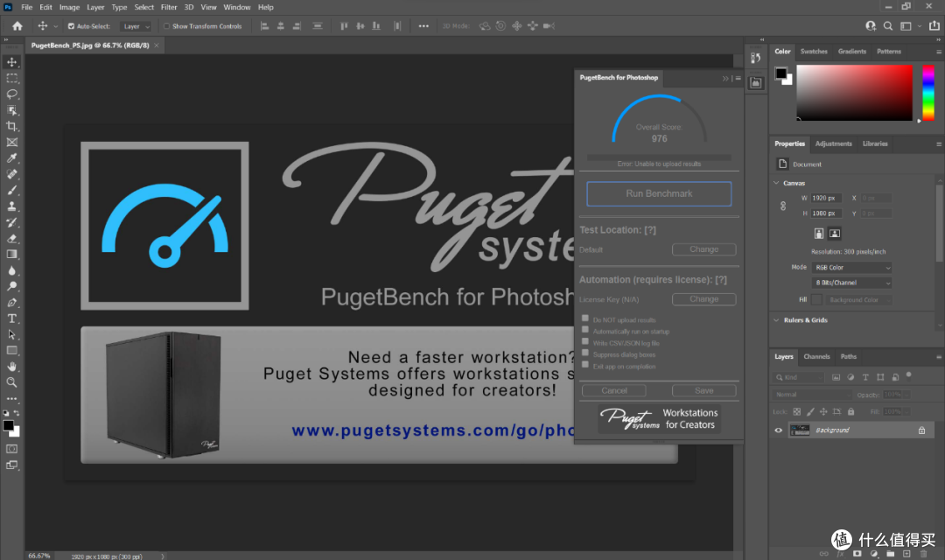
Task: Click Puget Systems Workstations for Creators banner
Action: click(659, 419)
